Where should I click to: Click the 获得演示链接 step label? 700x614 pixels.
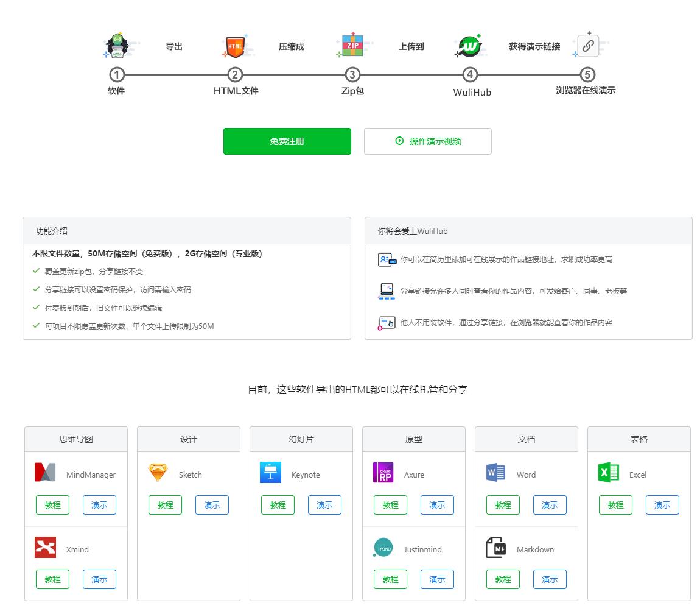click(534, 46)
